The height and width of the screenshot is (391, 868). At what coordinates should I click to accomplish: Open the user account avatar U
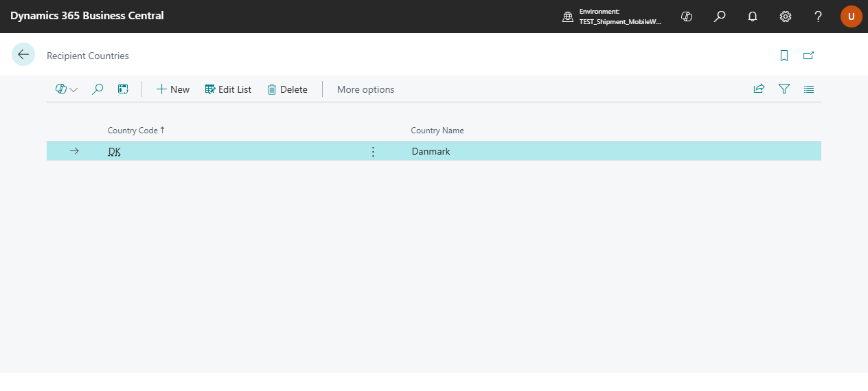click(x=852, y=16)
